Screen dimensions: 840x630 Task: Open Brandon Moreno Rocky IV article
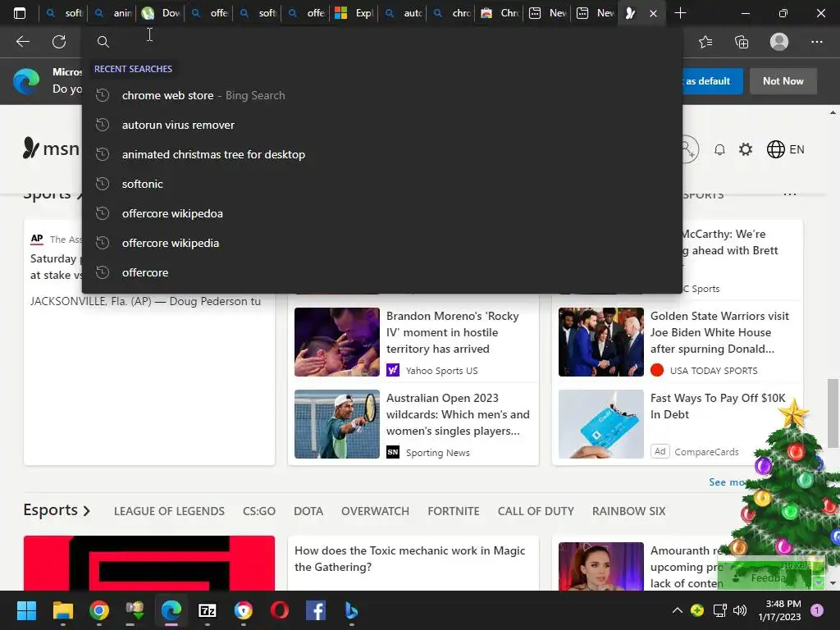tap(453, 332)
